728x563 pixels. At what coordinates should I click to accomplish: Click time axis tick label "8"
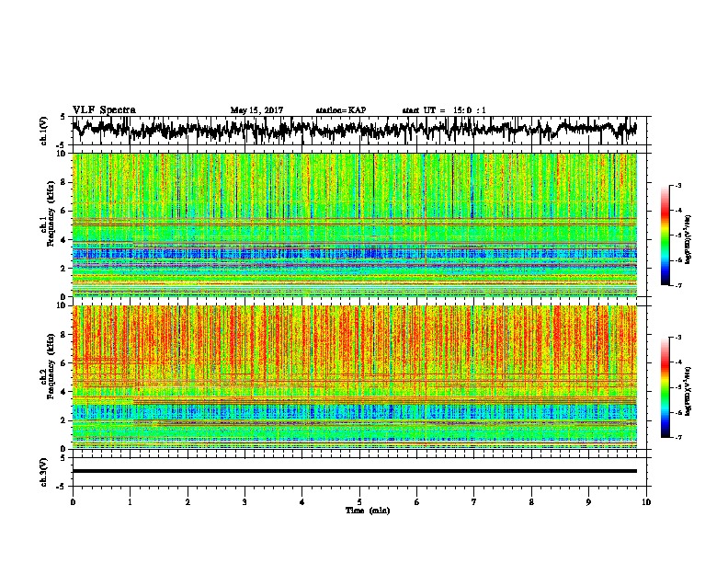[x=531, y=502]
